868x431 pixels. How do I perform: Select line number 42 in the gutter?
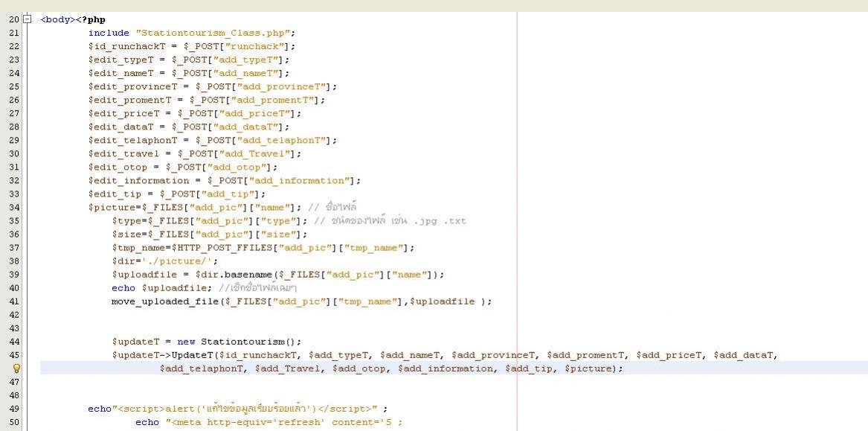14,315
